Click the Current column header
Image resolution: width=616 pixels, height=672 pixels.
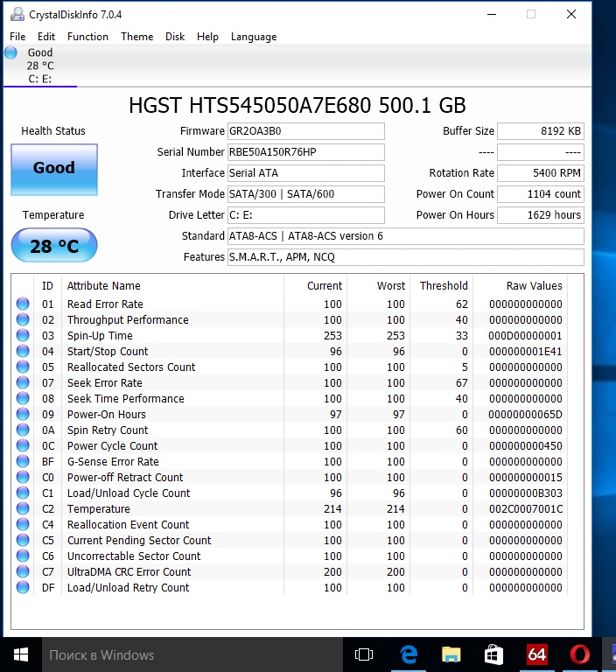click(325, 286)
